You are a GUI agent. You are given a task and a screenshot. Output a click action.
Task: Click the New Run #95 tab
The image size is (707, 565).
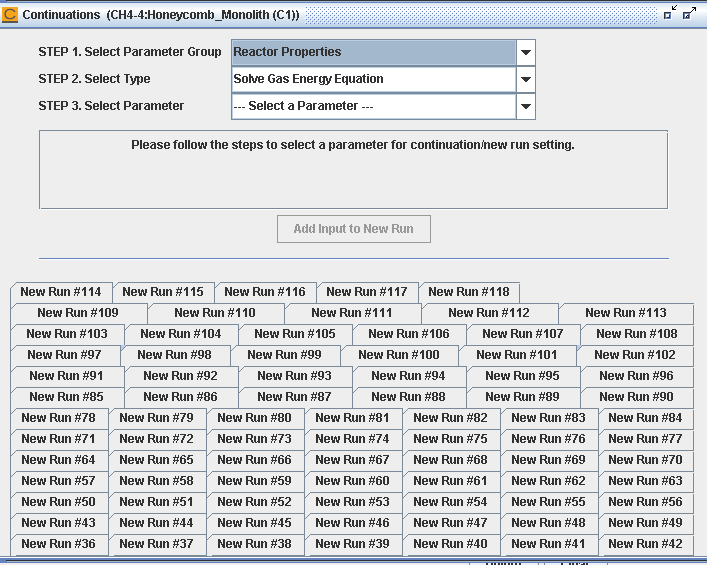(x=523, y=376)
